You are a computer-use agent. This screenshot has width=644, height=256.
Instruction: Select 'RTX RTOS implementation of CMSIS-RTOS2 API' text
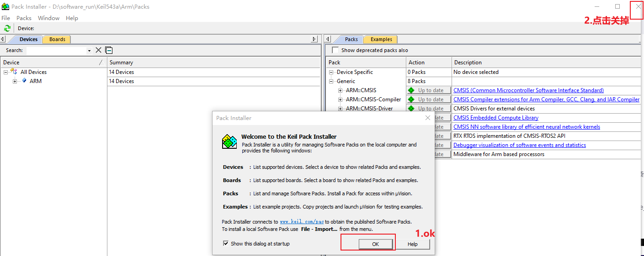tap(510, 136)
